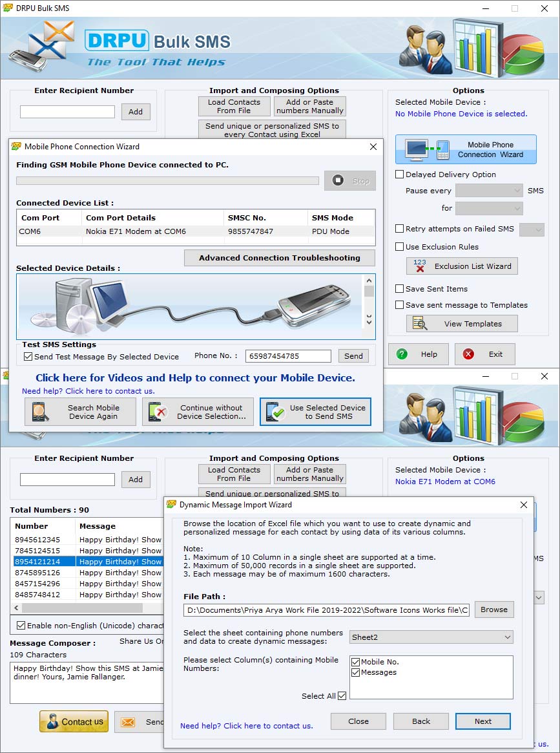This screenshot has width=560, height=753.
Task: Enable Delayed Delivery Option
Action: click(x=399, y=175)
